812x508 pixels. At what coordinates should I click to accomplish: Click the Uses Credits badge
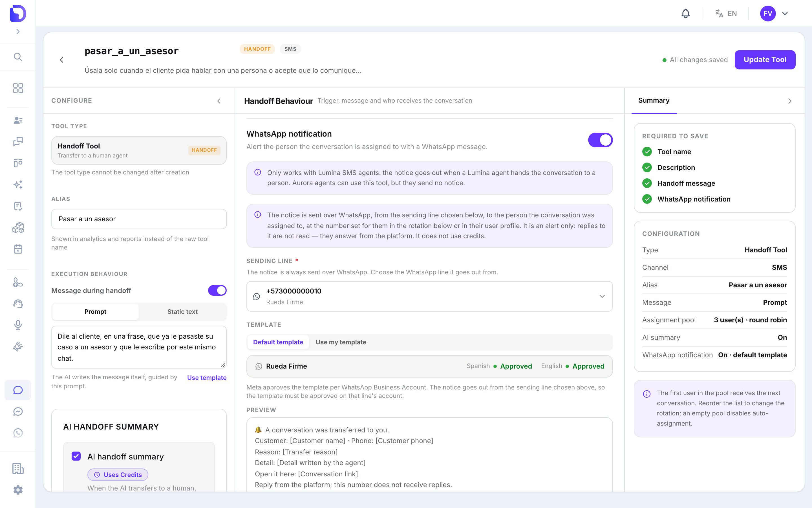[118, 474]
